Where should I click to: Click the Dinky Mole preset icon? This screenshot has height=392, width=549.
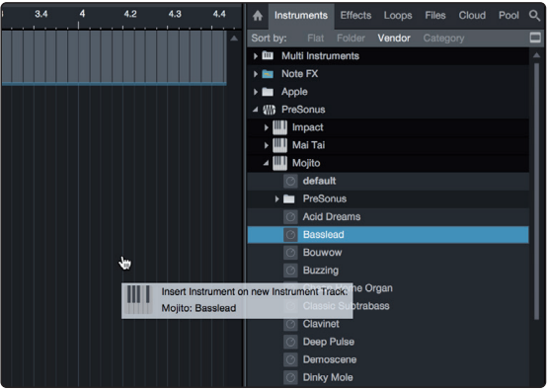coord(290,377)
